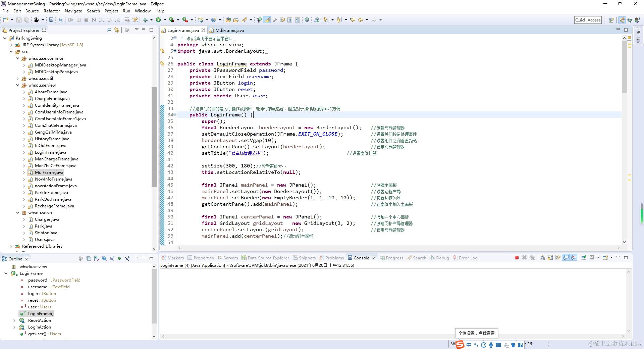Open the Data Source Explorer tab

click(265, 258)
